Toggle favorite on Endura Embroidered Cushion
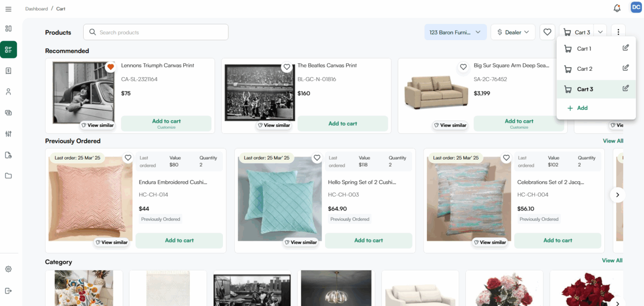 pos(128,158)
